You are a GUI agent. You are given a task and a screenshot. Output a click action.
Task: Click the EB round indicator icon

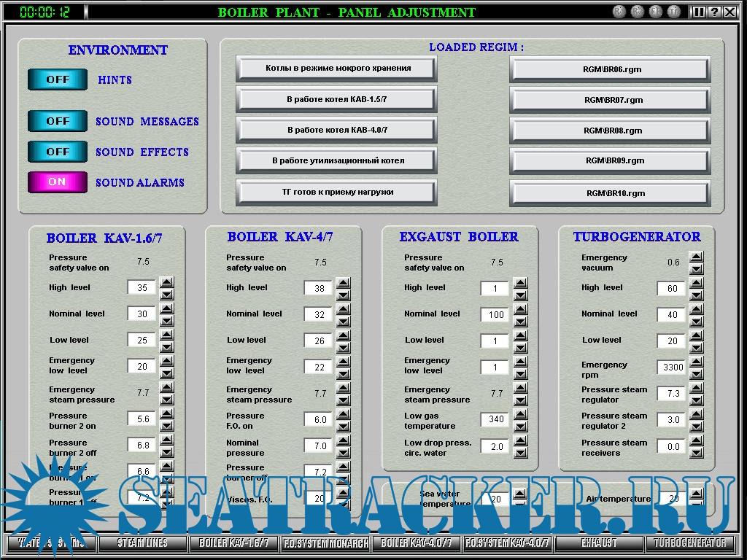656,12
